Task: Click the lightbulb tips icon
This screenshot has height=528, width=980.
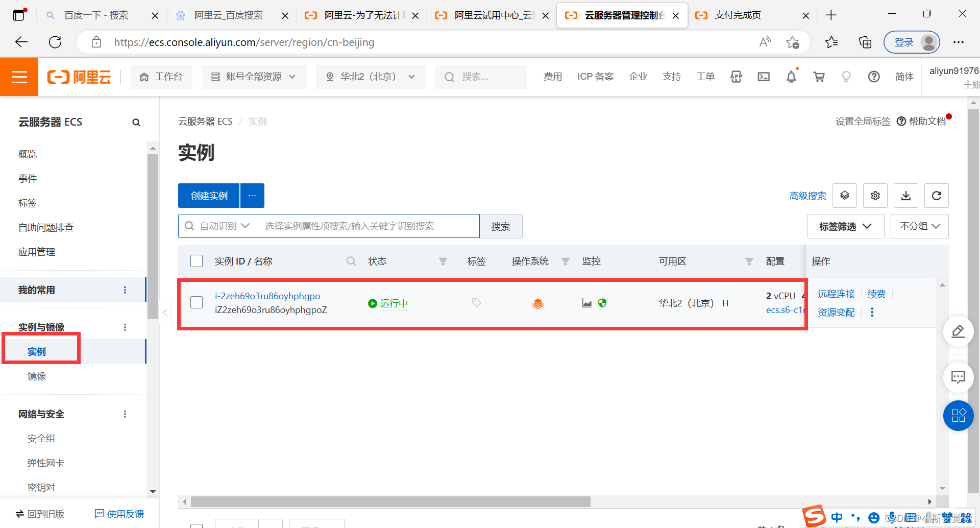Action: pos(846,77)
